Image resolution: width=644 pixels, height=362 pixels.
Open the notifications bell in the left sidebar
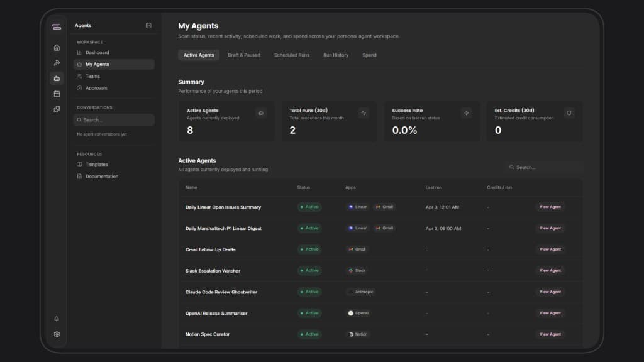[57, 319]
